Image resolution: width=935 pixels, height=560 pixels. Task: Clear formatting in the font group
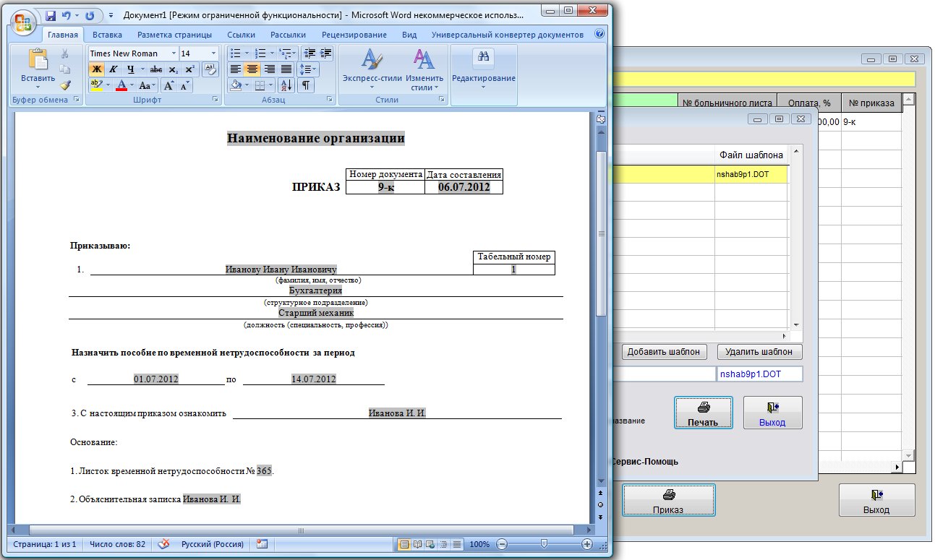pyautogui.click(x=210, y=69)
